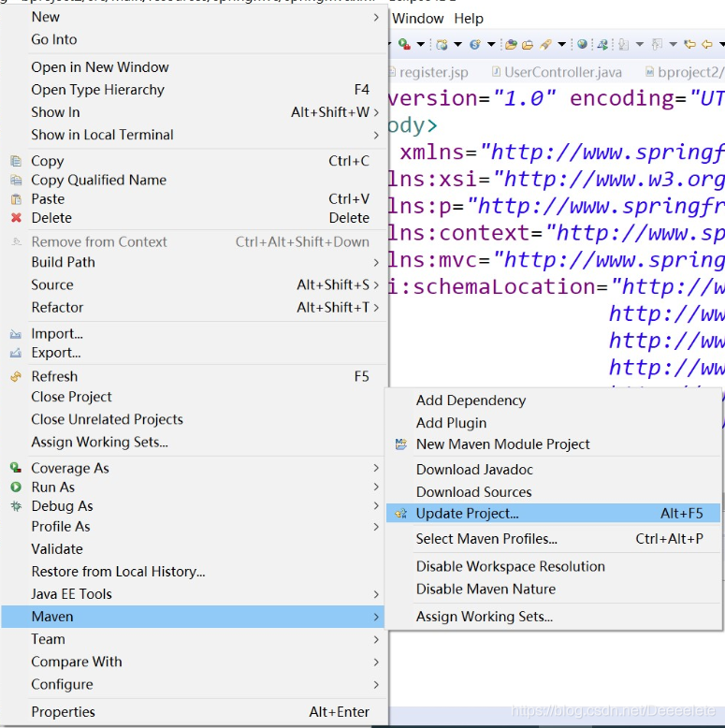Choose Open in New Window

coord(193,67)
